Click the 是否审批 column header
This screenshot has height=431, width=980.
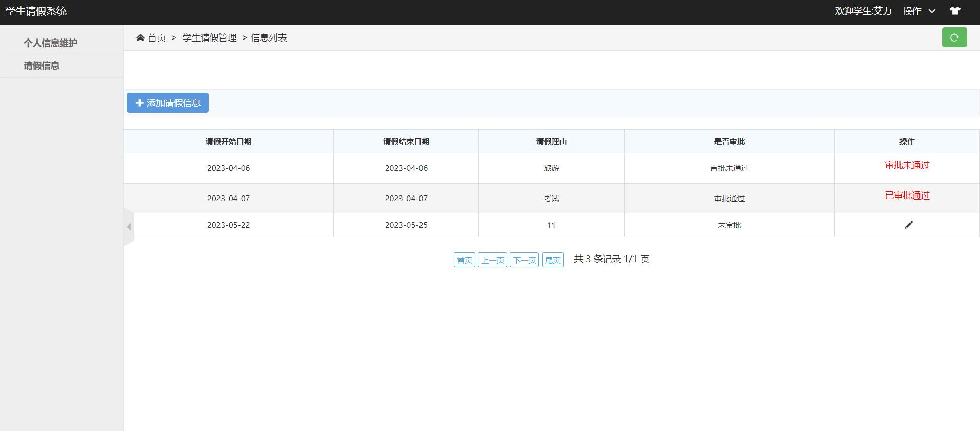(729, 142)
